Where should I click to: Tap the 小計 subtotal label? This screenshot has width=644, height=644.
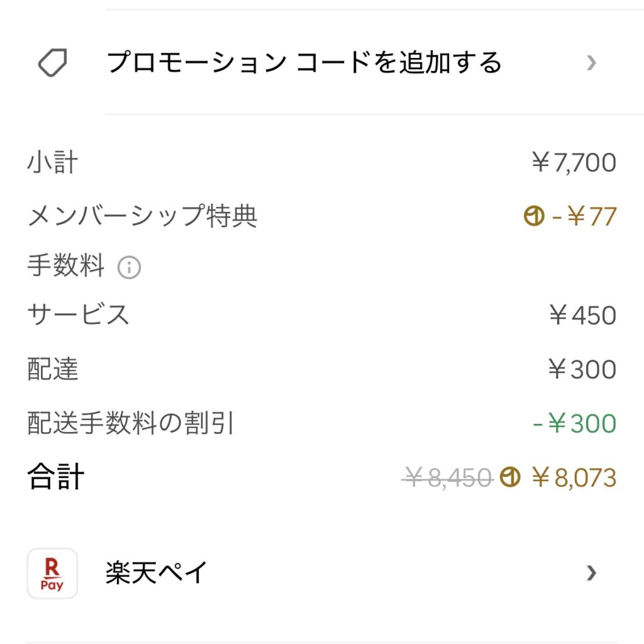point(52,163)
